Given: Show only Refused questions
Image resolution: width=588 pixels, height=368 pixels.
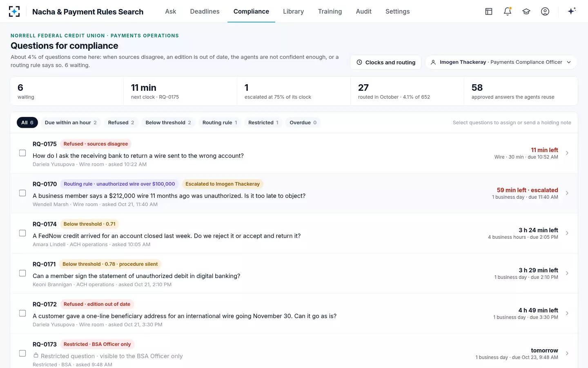Looking at the screenshot, I should [x=121, y=123].
